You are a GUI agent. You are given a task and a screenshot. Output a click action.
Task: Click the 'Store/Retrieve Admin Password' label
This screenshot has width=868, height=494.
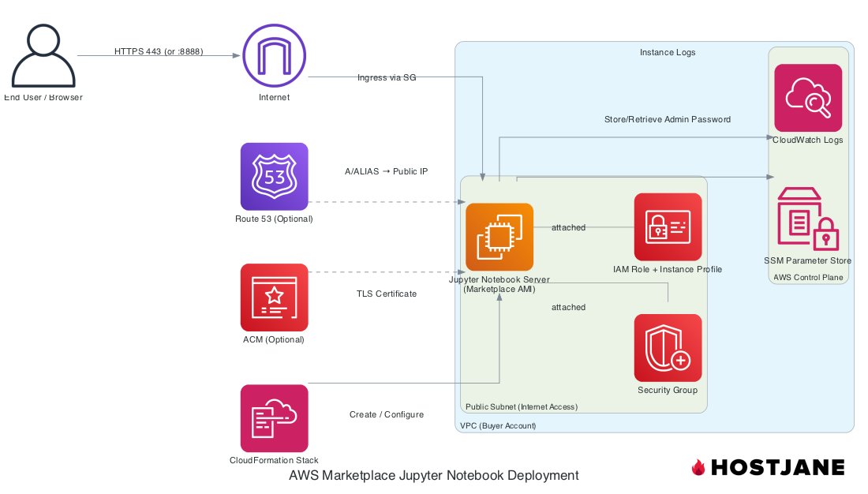click(x=668, y=120)
